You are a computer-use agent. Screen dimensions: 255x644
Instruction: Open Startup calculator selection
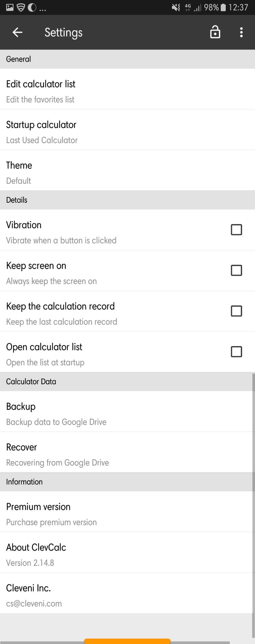pos(127,130)
